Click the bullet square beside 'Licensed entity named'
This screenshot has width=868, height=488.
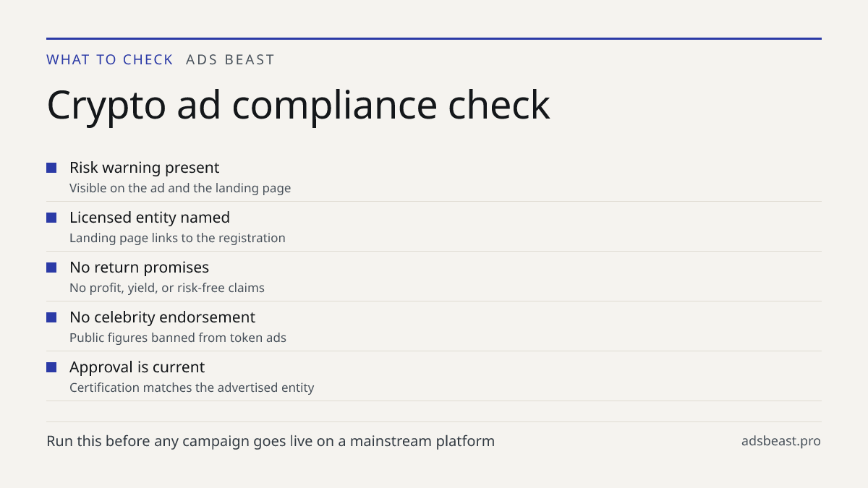51,218
